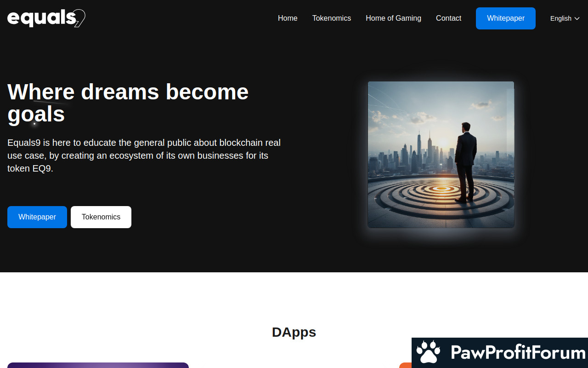Image resolution: width=588 pixels, height=368 pixels.
Task: Click the Equals9 description paragraph
Action: pyautogui.click(x=144, y=155)
